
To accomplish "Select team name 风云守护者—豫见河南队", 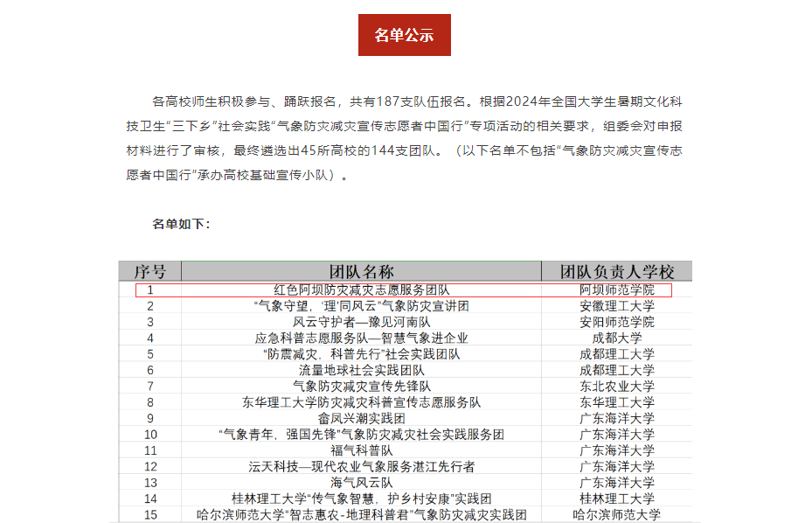I will (x=361, y=322).
